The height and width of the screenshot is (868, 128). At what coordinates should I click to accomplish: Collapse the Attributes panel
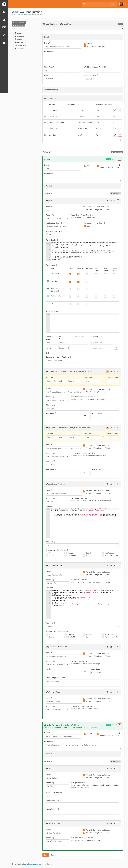coord(119,98)
